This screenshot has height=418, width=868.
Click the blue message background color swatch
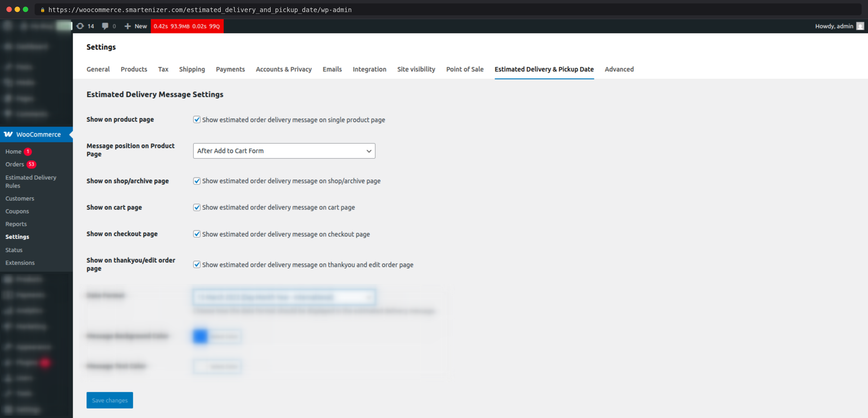click(200, 336)
